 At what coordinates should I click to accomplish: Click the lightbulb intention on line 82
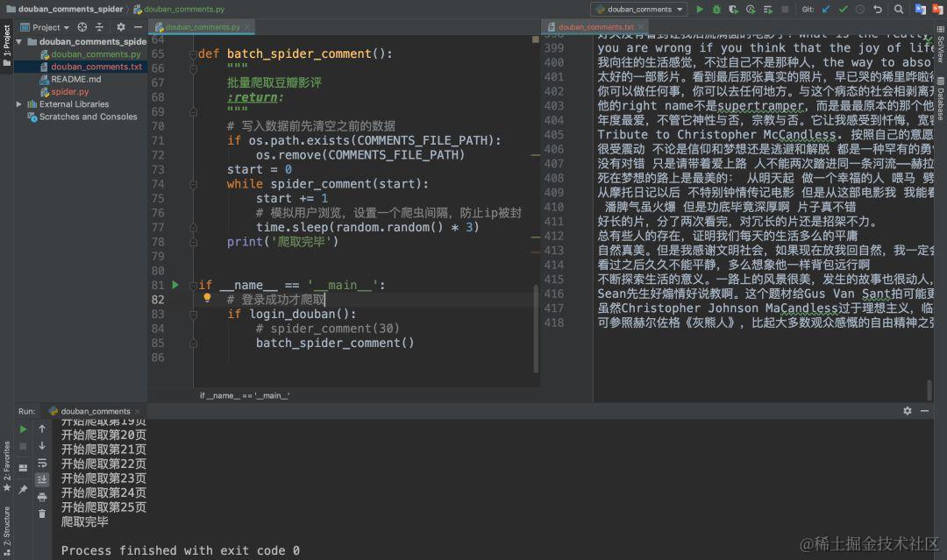[x=207, y=297]
